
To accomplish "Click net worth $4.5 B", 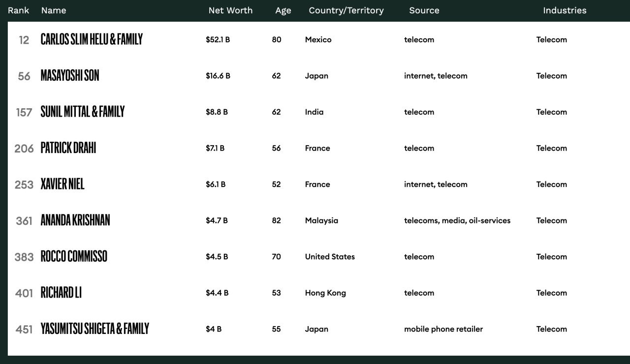I will (217, 256).
